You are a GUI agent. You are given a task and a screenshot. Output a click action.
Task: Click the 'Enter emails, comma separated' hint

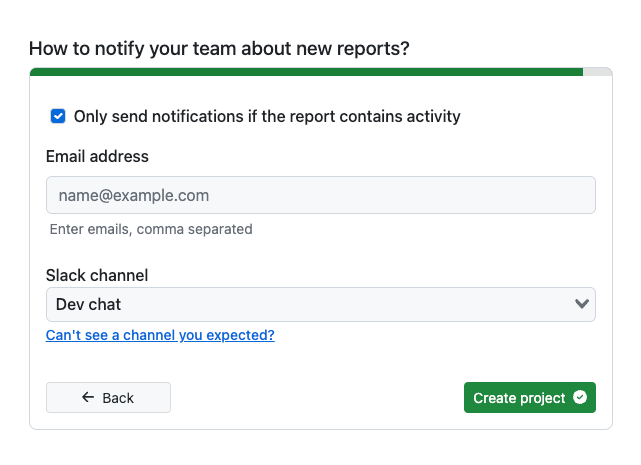151,229
